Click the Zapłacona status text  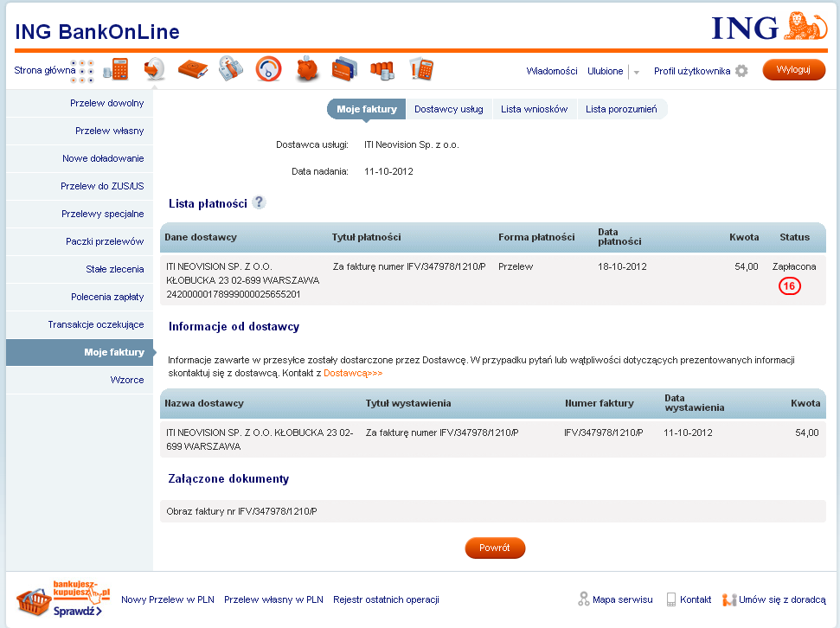point(794,266)
